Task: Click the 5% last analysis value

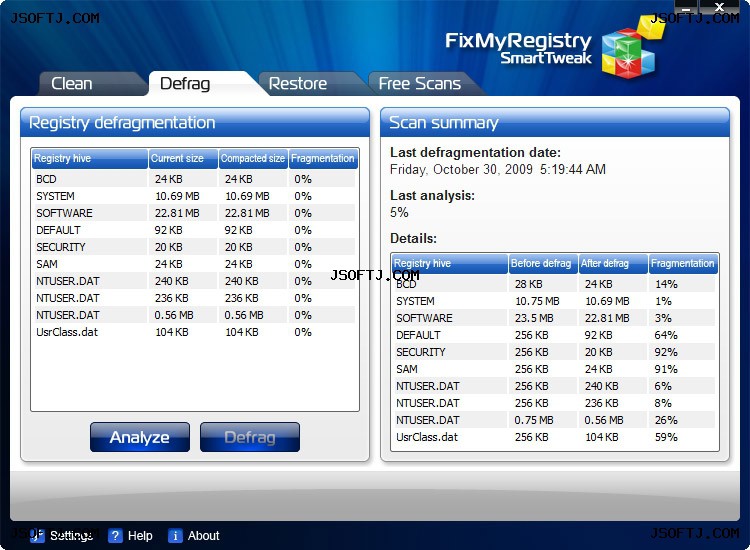Action: 399,212
